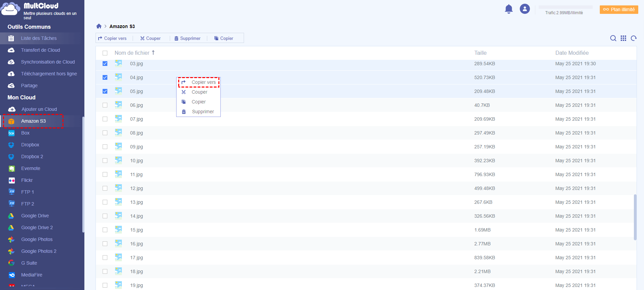Open Google Drive 2 in sidebar
Image resolution: width=644 pixels, height=290 pixels.
tap(37, 227)
